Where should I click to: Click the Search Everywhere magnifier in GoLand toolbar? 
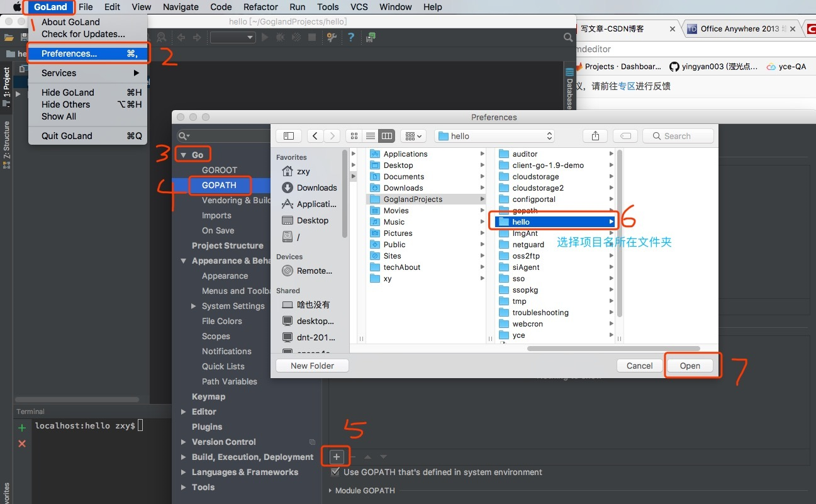[x=567, y=38]
